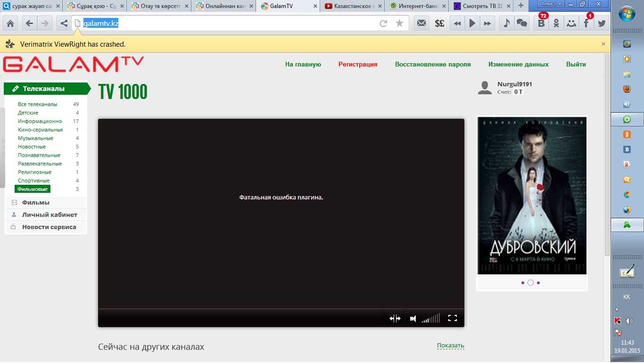The height and width of the screenshot is (363, 644).
Task: Click the music note toolbar icon
Action: (507, 23)
